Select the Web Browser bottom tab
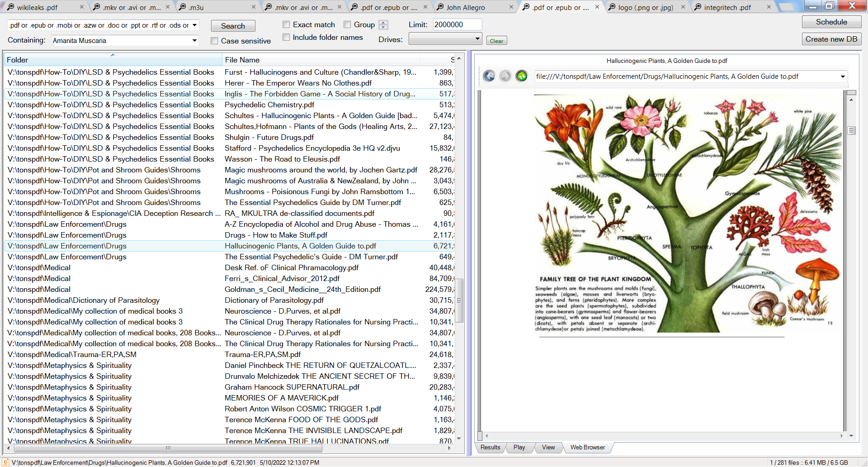Viewport: 868px width, 467px height. pyautogui.click(x=588, y=447)
